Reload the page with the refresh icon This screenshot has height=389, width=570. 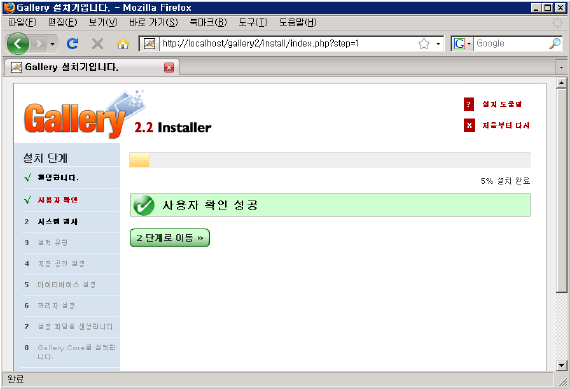[73, 44]
